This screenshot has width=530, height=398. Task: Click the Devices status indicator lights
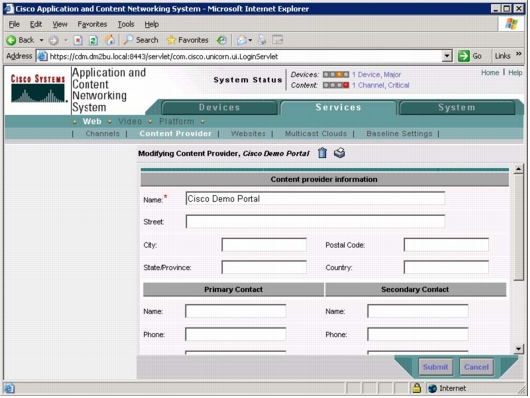(336, 74)
